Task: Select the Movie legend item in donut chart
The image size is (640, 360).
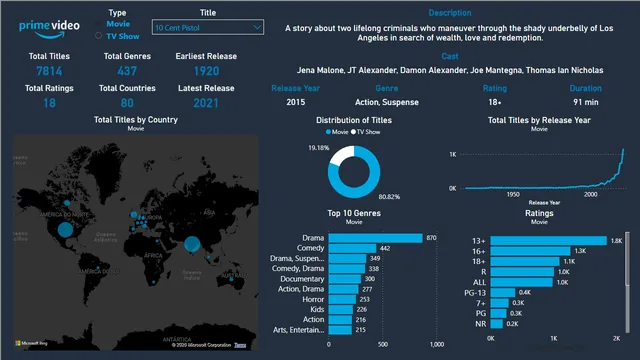Action: (337, 132)
